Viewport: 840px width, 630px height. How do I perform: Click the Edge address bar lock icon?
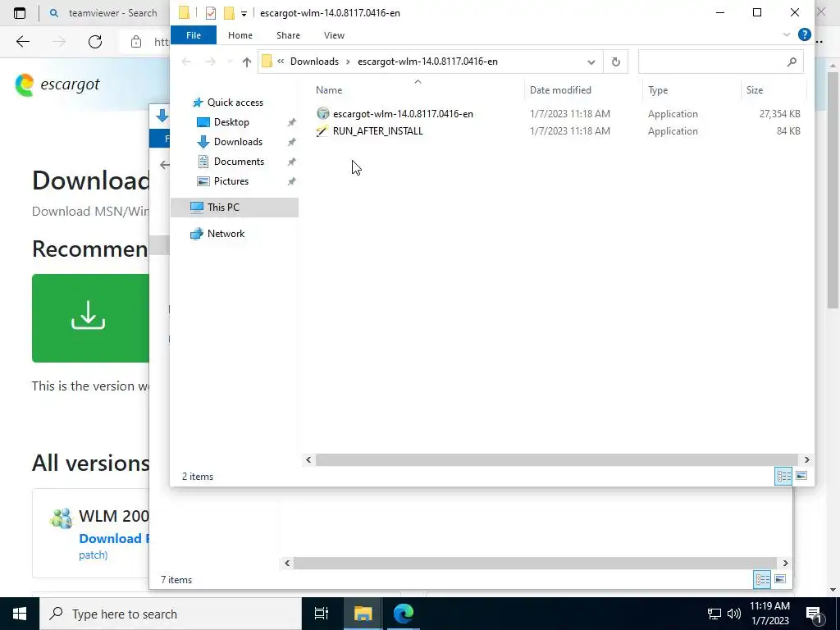click(x=136, y=42)
